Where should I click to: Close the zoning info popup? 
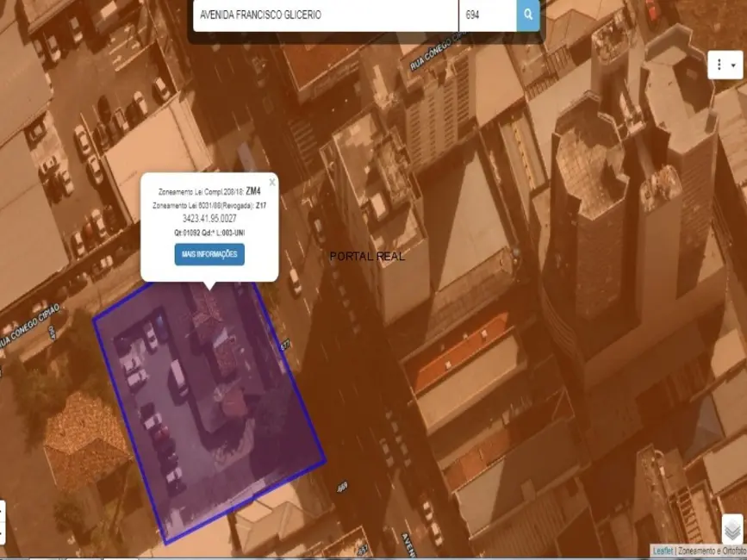[272, 182]
